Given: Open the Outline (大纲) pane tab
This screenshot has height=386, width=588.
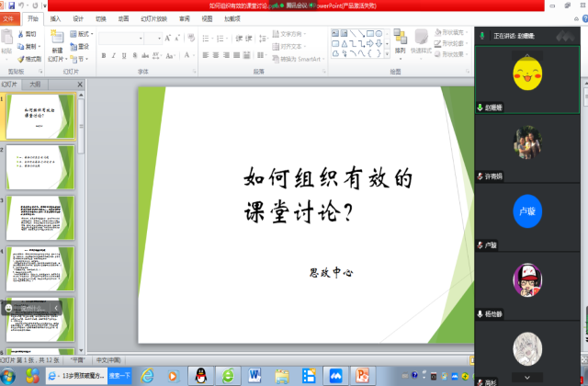Looking at the screenshot, I should (34, 84).
